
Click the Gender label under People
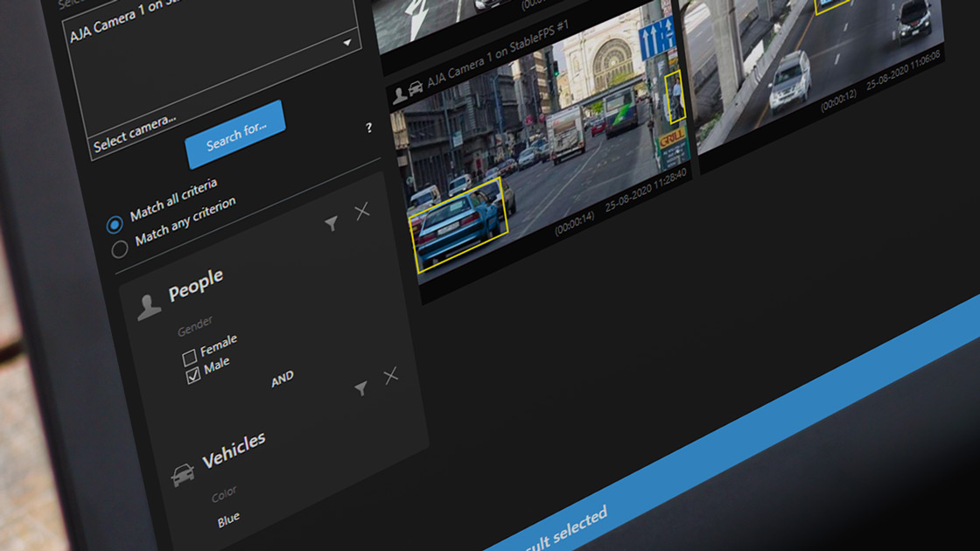pyautogui.click(x=195, y=326)
